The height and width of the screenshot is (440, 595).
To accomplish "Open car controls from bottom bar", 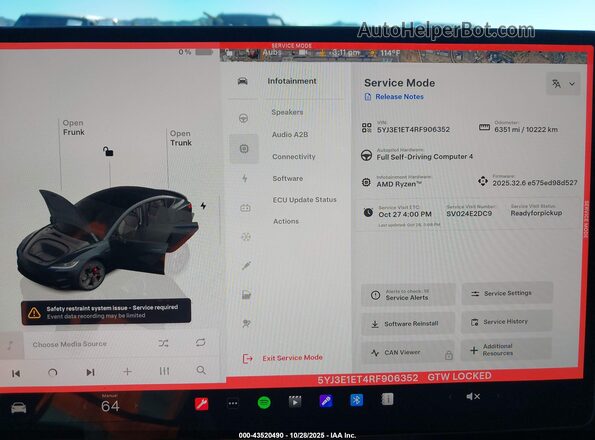I will [x=18, y=408].
